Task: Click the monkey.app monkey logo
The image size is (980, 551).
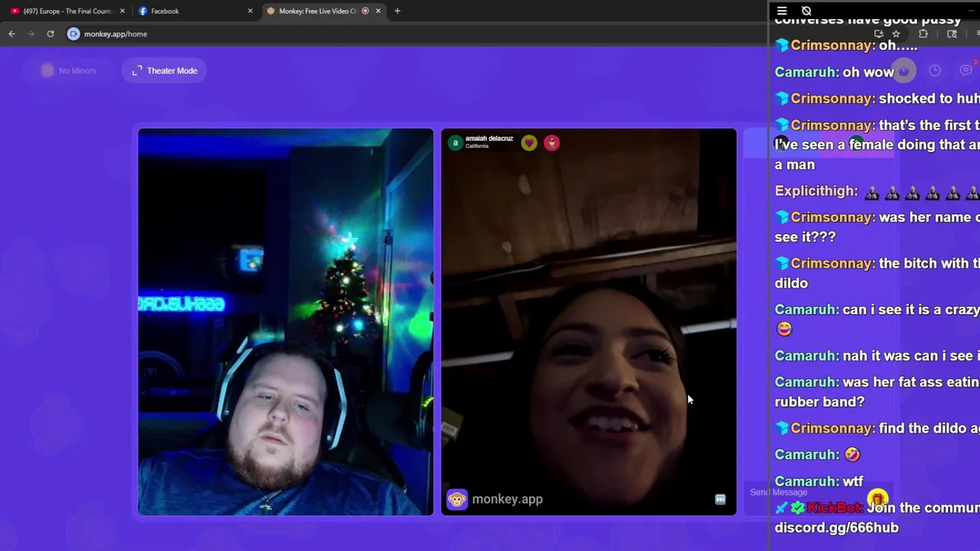Action: coord(457,500)
